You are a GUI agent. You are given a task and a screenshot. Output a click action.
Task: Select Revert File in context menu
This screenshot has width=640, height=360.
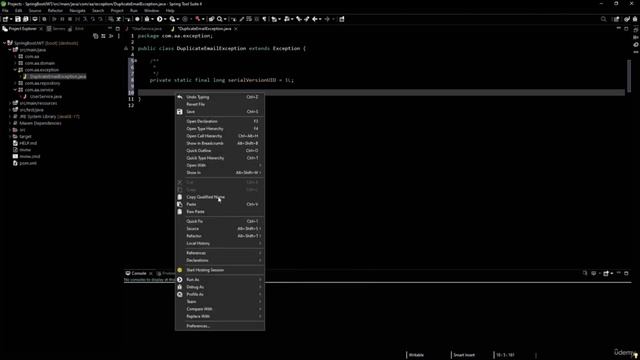click(220, 104)
